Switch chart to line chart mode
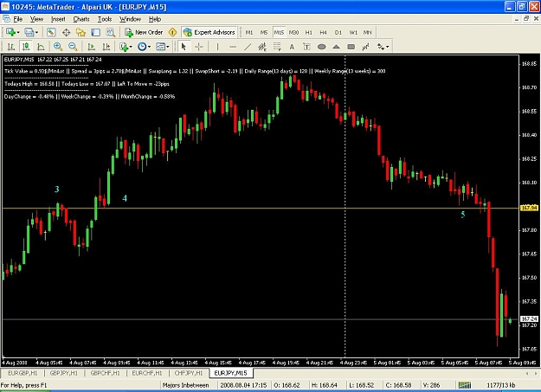541x392 pixels. [x=41, y=46]
